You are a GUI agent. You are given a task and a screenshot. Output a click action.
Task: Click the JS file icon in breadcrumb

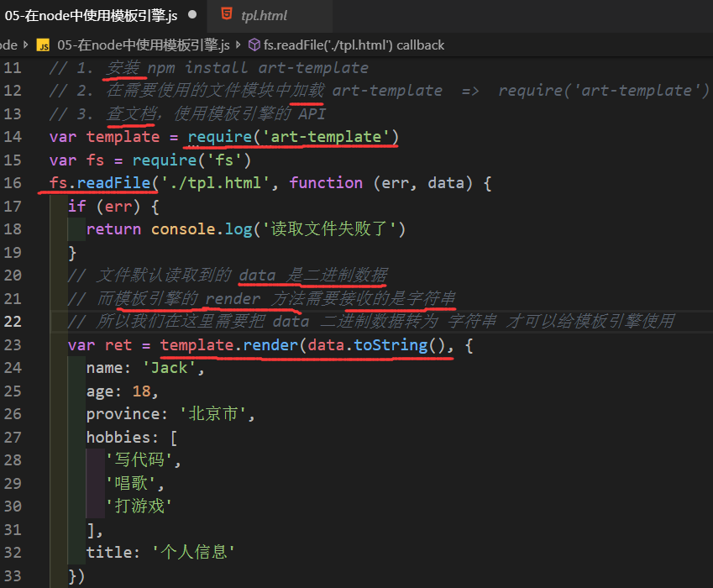pyautogui.click(x=43, y=45)
